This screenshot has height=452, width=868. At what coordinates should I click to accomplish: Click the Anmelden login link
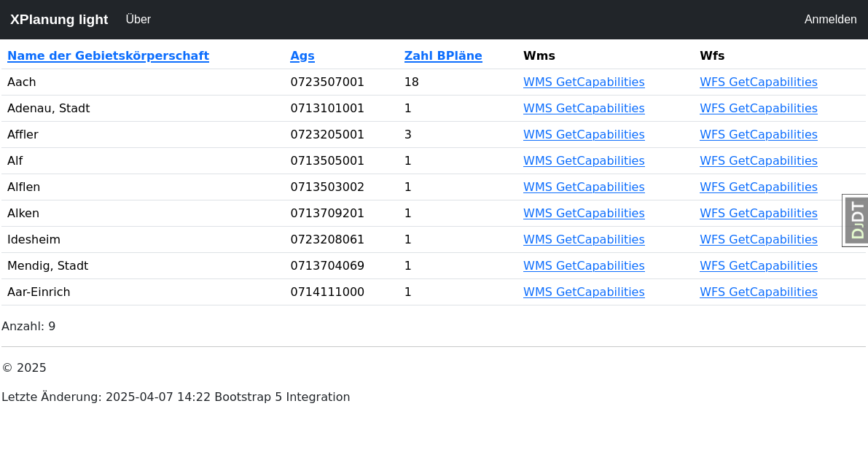(x=830, y=20)
